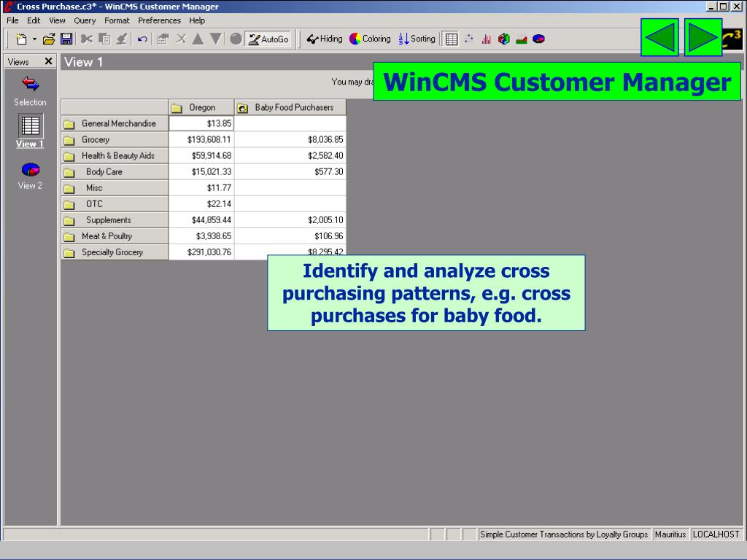Click the New document icon

pyautogui.click(x=21, y=39)
